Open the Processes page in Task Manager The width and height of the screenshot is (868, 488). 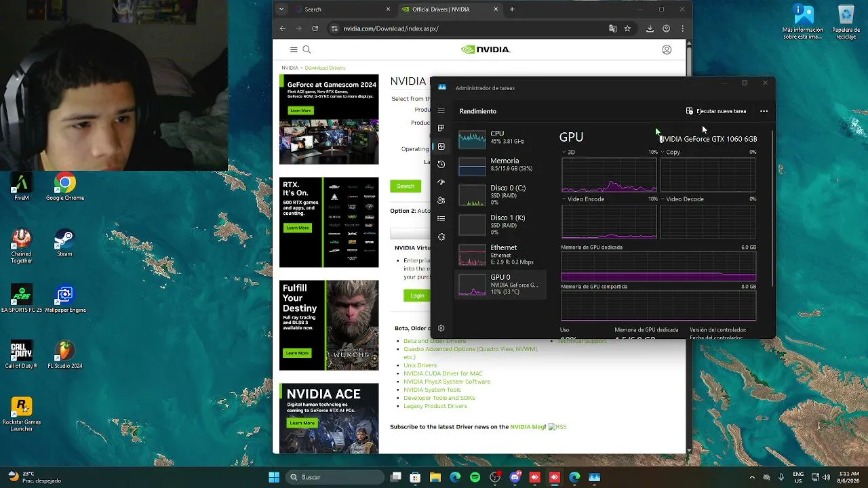click(441, 128)
